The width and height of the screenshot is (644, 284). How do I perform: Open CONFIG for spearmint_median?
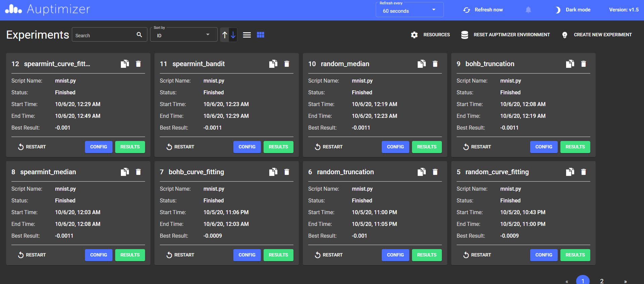pos(99,255)
